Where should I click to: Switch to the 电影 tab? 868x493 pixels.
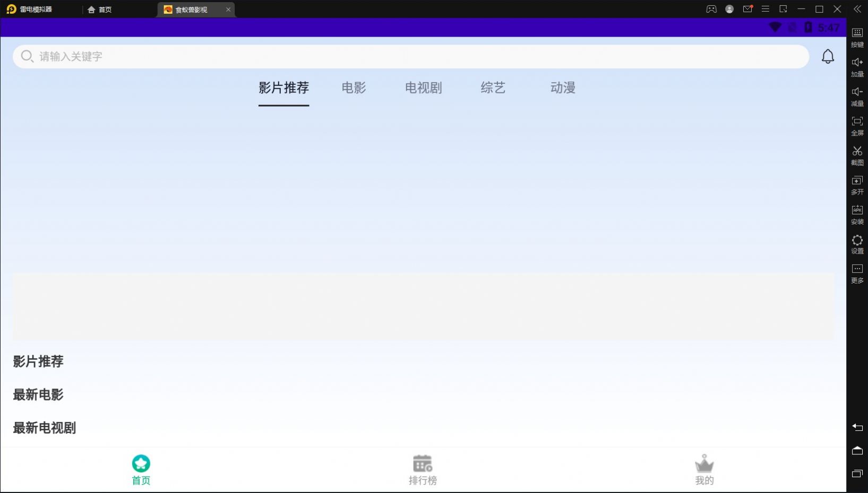[354, 88]
